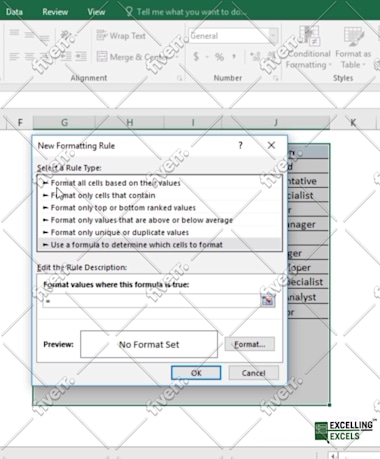Image resolution: width=380 pixels, height=459 pixels.
Task: Confirm the rule with OK
Action: pos(196,373)
